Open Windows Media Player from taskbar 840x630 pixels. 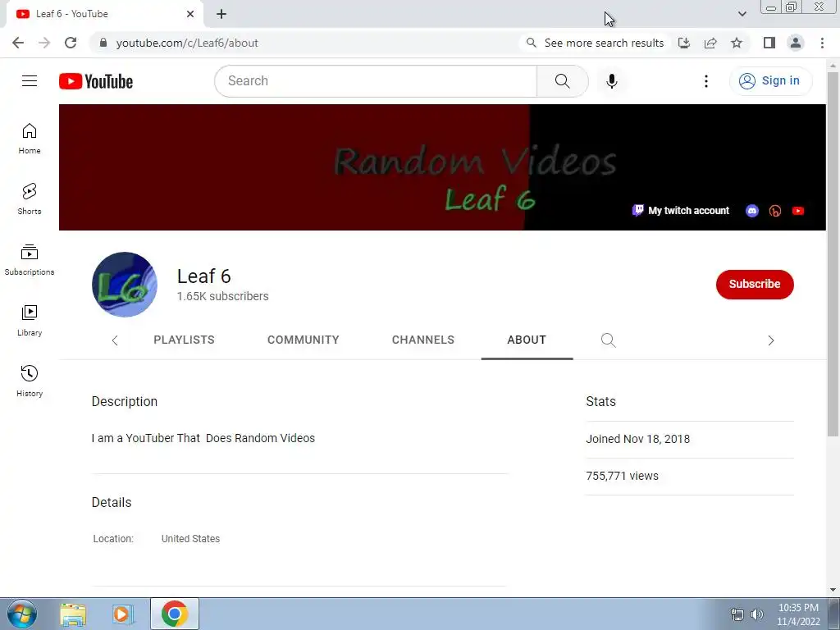click(121, 614)
